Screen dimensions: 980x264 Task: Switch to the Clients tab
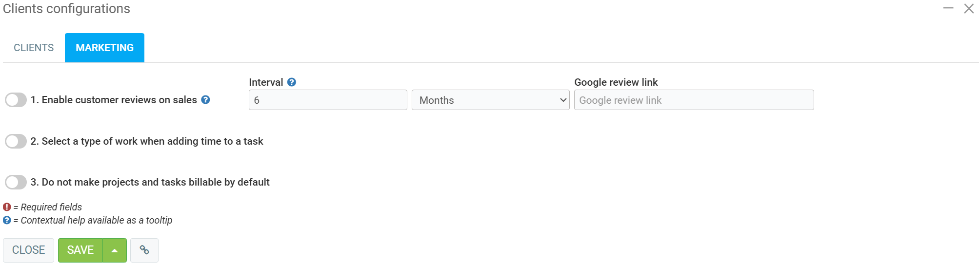pyautogui.click(x=34, y=48)
